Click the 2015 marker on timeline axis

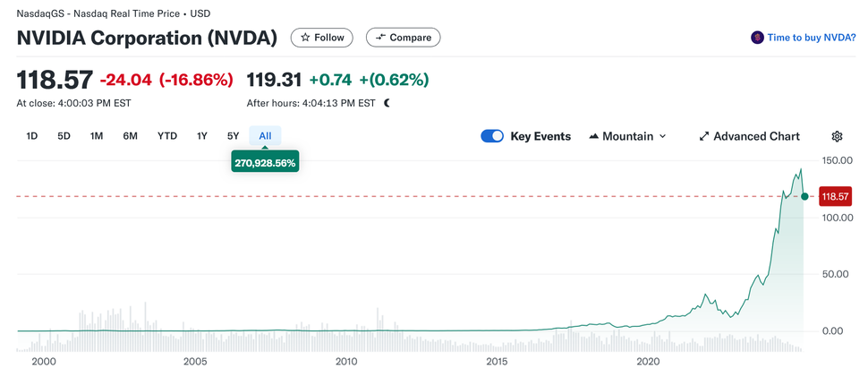[497, 361]
